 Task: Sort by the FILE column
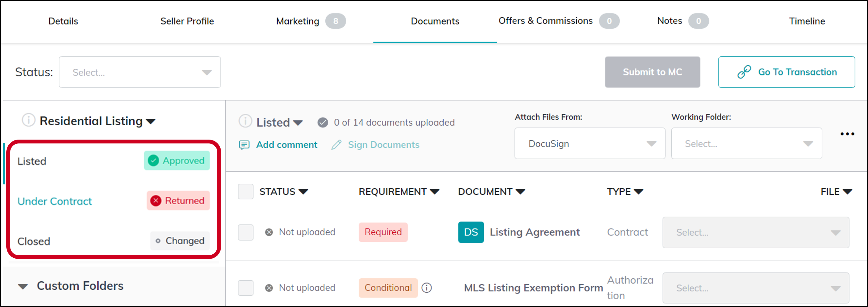pyautogui.click(x=836, y=192)
